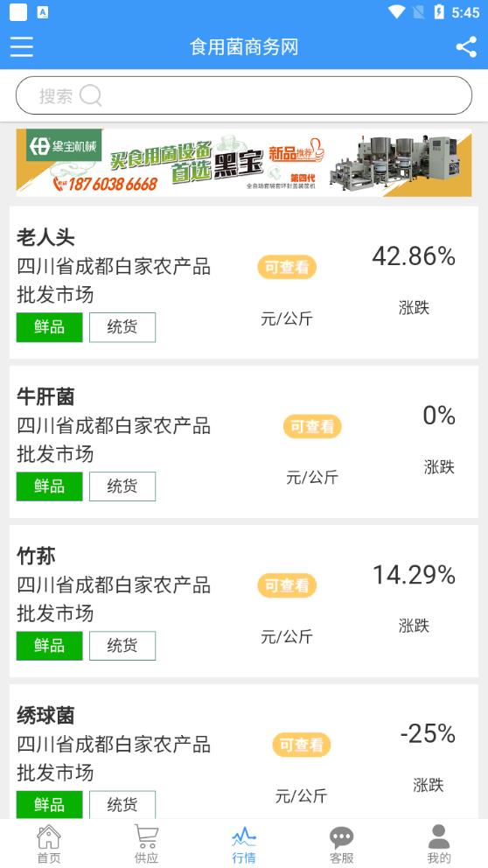488x868 pixels.
Task: Select 统货 tag under 竹荪
Action: [122, 646]
